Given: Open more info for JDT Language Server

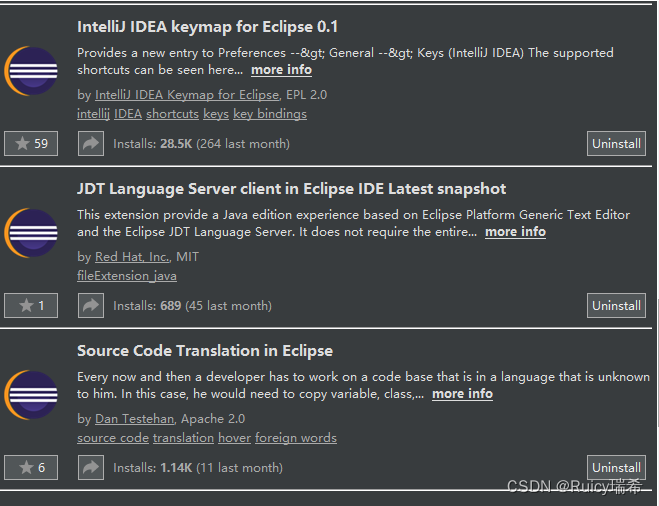Looking at the screenshot, I should pyautogui.click(x=516, y=232).
